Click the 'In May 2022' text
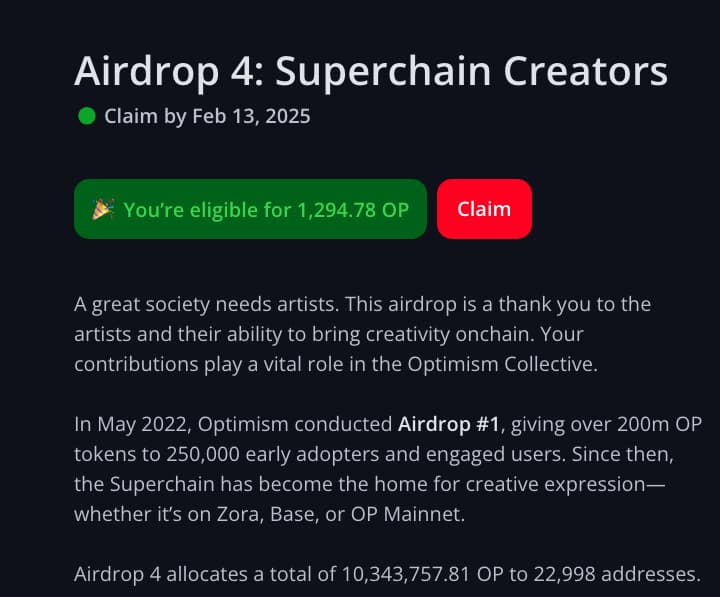The width and height of the screenshot is (720, 597). coord(132,424)
